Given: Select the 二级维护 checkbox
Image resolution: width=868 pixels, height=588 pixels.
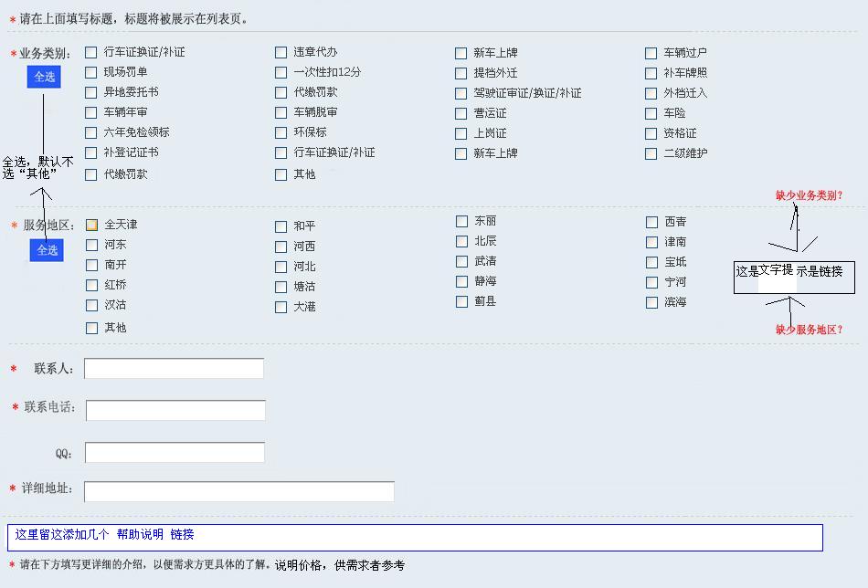Looking at the screenshot, I should tap(649, 152).
